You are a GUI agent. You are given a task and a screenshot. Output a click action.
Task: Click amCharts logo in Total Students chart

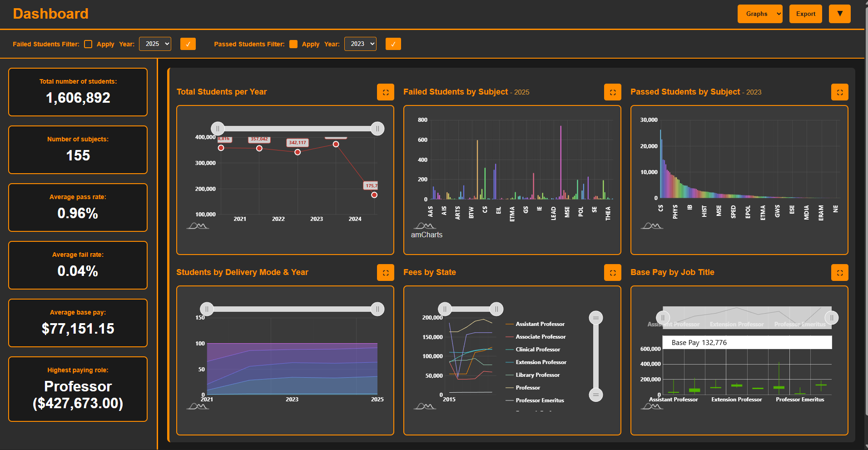coord(198,226)
